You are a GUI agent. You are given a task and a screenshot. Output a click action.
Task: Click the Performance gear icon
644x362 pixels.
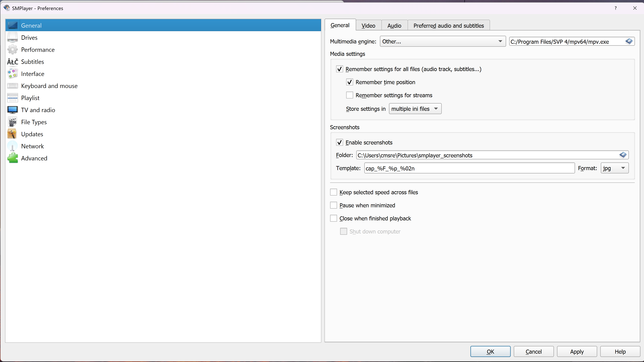tap(13, 49)
